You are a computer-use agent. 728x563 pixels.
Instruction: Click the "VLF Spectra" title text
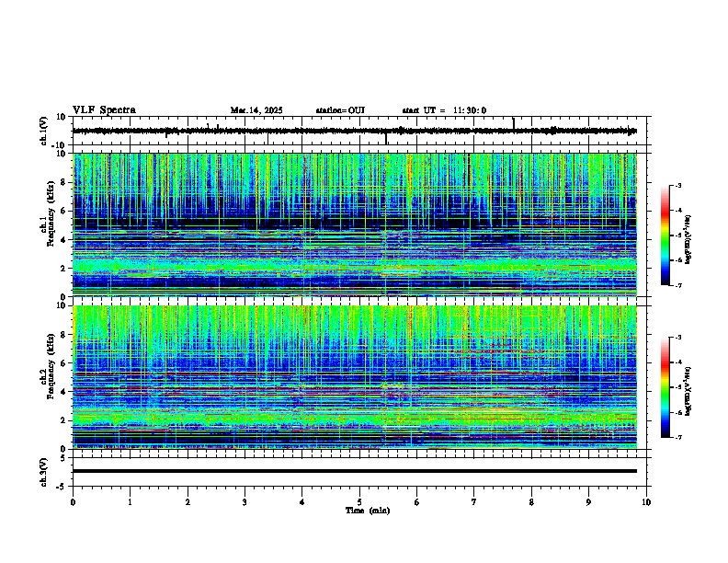(x=104, y=110)
